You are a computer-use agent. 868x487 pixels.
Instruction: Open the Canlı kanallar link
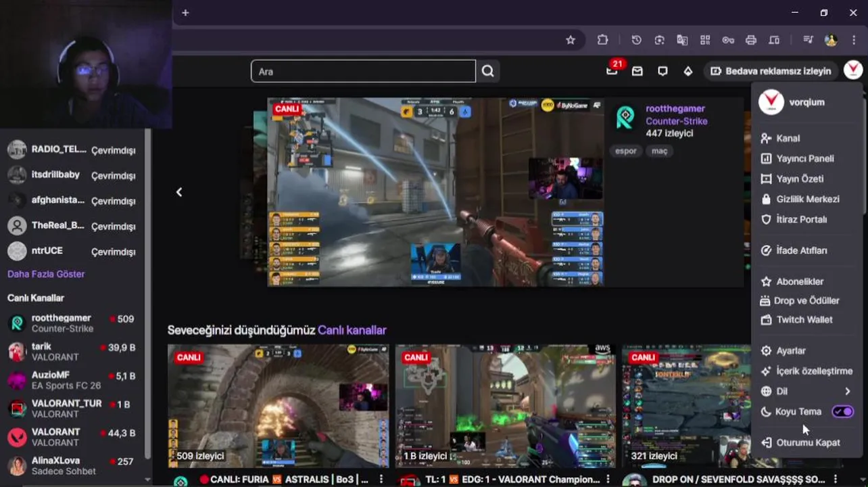point(352,330)
